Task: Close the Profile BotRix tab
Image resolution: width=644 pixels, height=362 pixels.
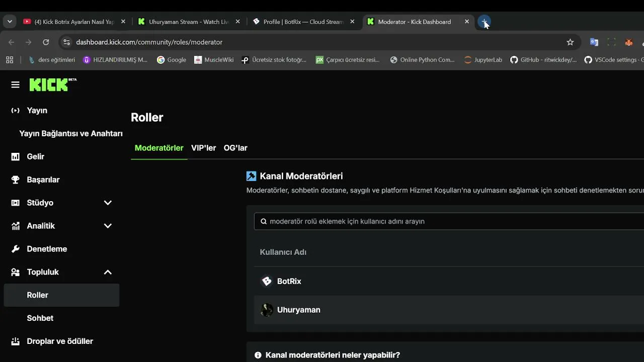Action: point(352,22)
